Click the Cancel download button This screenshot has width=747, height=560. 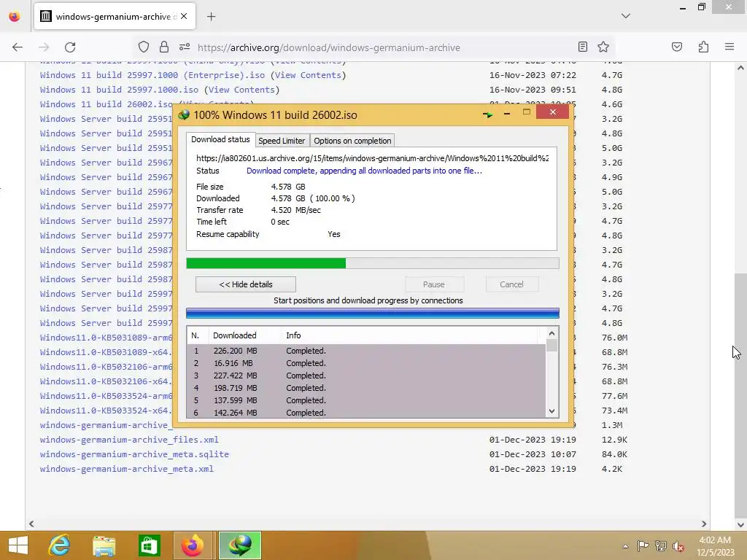(x=511, y=284)
